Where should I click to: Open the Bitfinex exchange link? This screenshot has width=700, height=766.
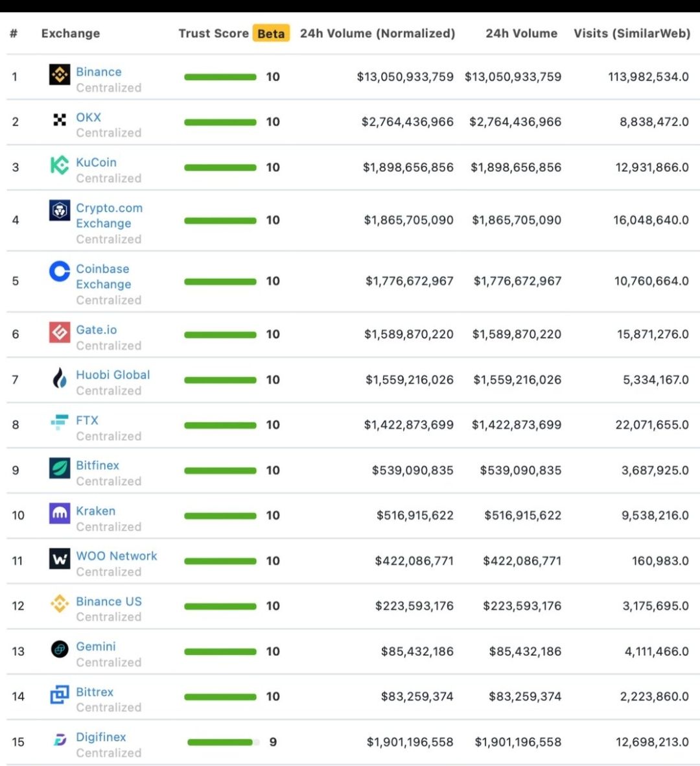pos(98,466)
